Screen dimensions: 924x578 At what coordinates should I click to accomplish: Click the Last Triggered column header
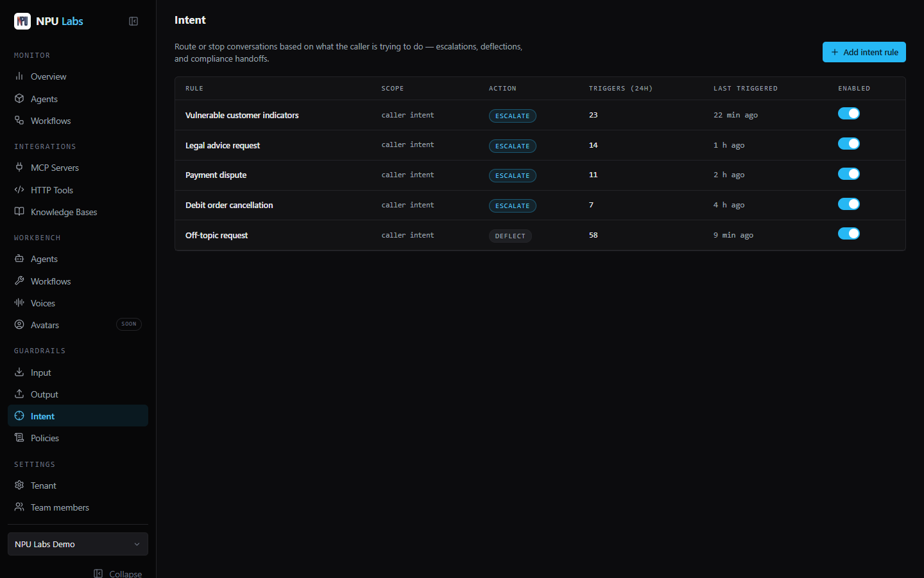click(746, 89)
